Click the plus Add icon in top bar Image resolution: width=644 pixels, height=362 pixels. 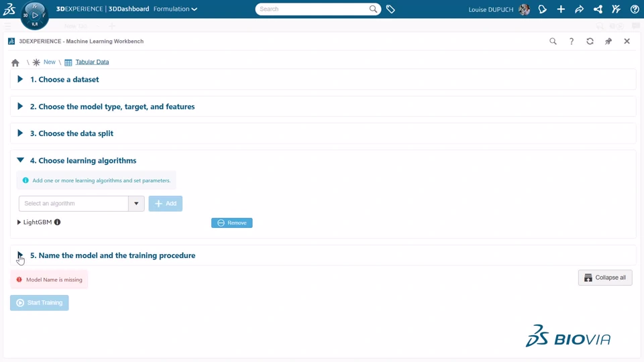tap(561, 9)
